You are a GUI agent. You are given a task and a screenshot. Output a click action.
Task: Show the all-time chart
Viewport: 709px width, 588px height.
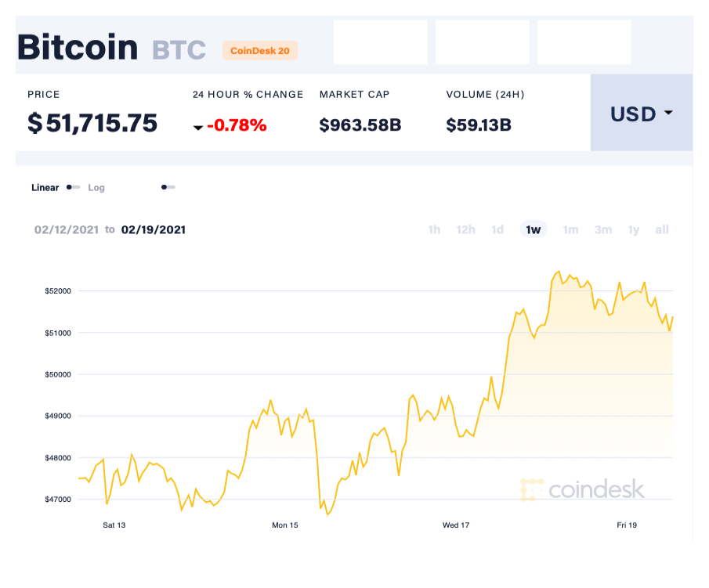pyautogui.click(x=661, y=229)
